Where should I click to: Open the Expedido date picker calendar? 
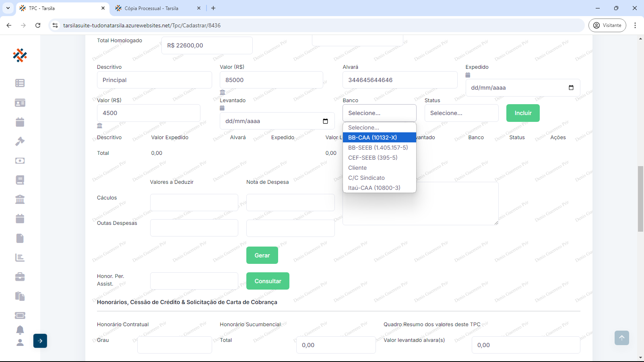[x=571, y=88]
